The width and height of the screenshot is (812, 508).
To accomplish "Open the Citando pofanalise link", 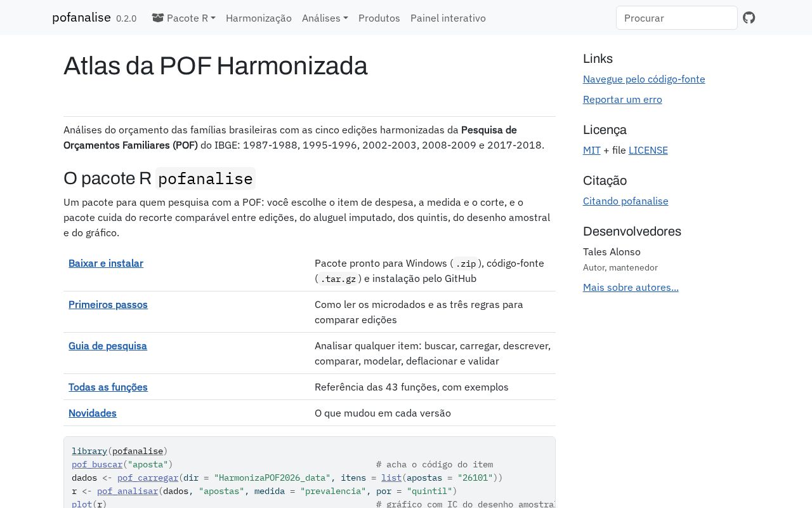I will pos(625,201).
